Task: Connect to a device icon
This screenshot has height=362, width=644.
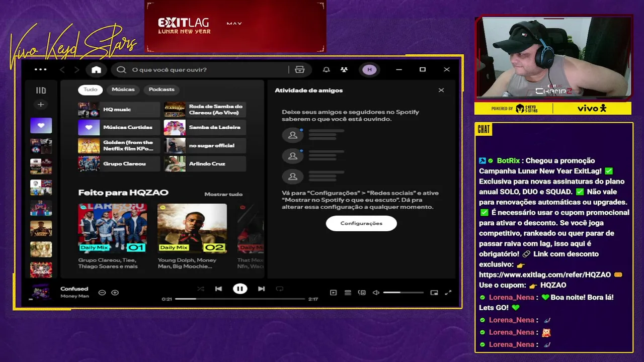Action: click(362, 293)
